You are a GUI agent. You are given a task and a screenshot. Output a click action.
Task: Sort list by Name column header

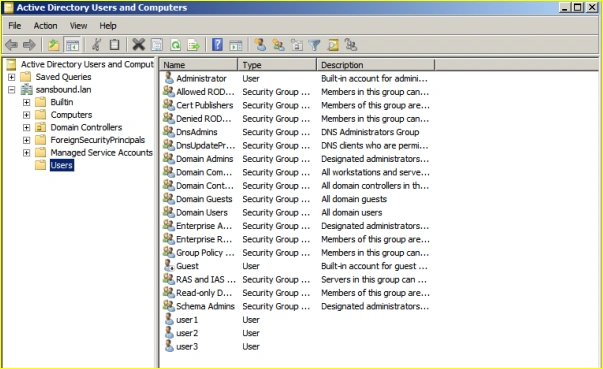click(198, 65)
